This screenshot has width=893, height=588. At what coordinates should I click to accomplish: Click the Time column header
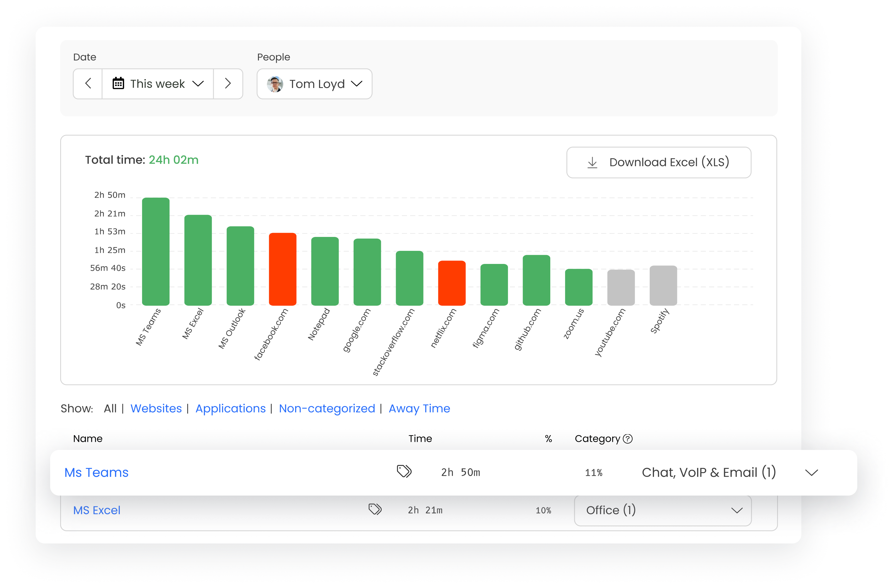[420, 439]
